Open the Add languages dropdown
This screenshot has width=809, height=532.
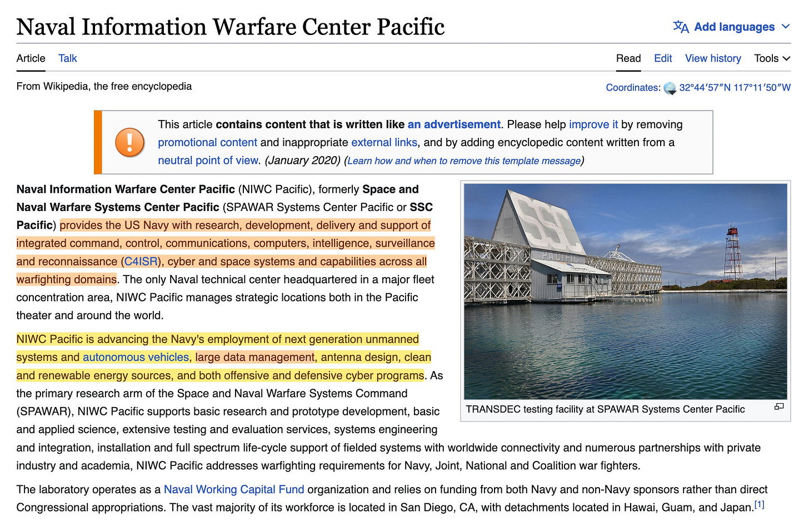[732, 27]
